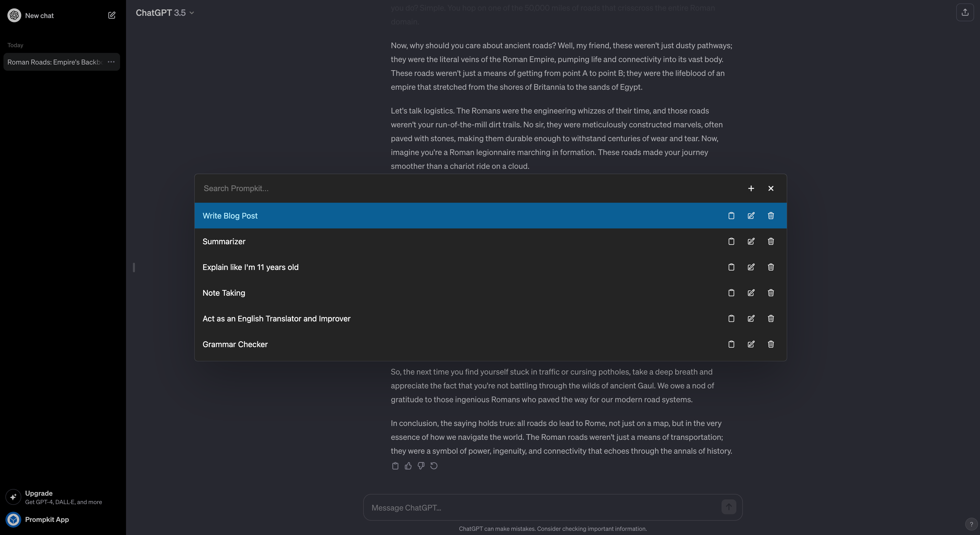Viewport: 980px width, 535px height.
Task: Edit the Note Taking prompt
Action: pyautogui.click(x=751, y=293)
